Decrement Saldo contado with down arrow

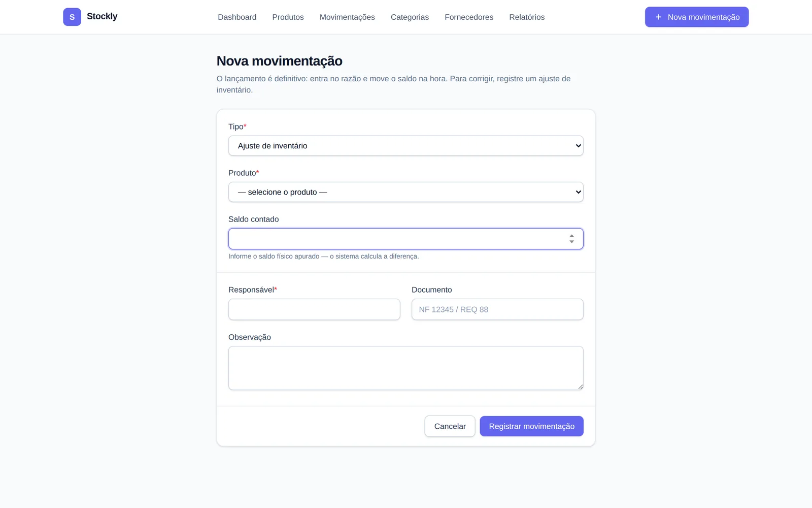click(x=572, y=242)
